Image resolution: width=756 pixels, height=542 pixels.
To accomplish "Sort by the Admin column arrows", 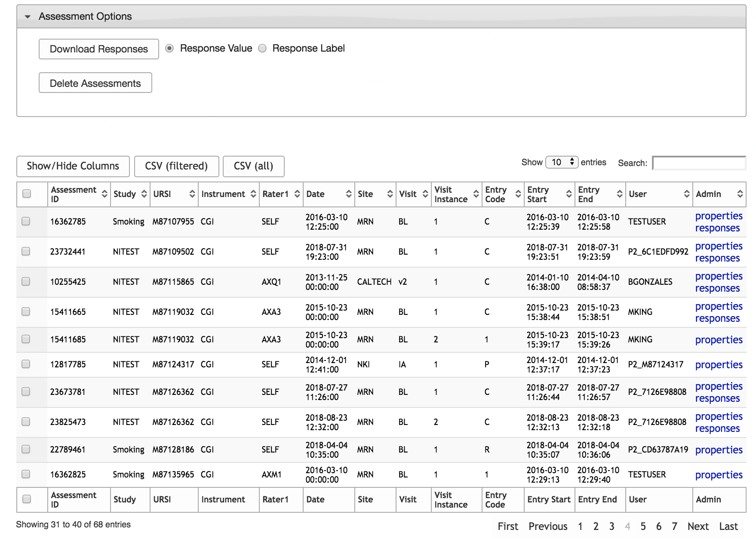I will pyautogui.click(x=740, y=194).
